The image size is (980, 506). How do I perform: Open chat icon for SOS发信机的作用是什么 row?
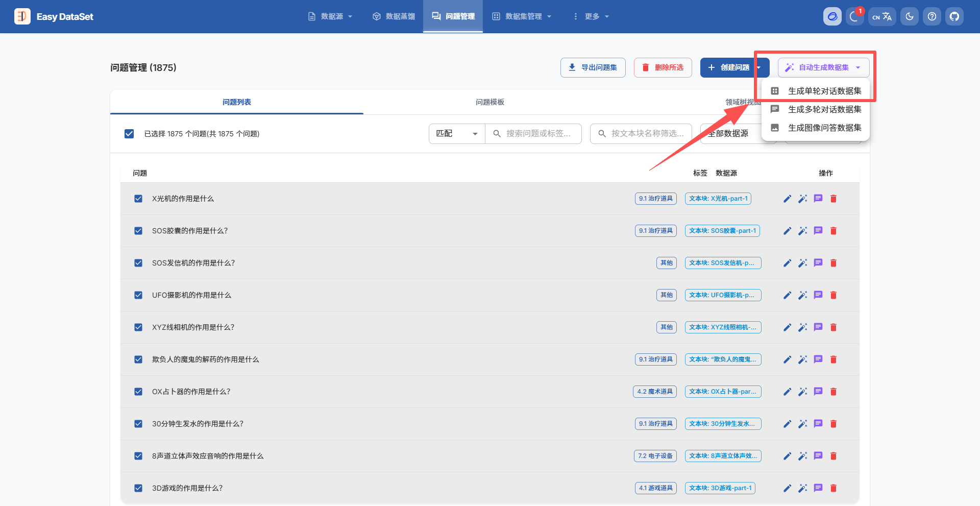818,263
